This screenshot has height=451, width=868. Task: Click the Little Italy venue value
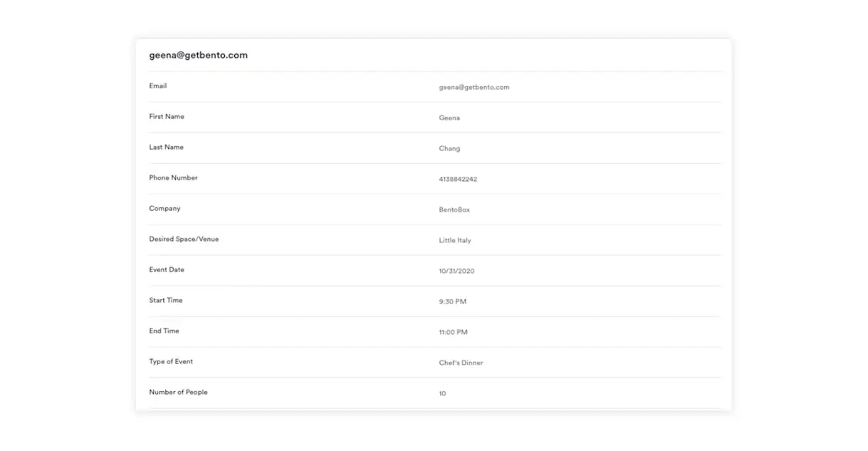tap(455, 240)
